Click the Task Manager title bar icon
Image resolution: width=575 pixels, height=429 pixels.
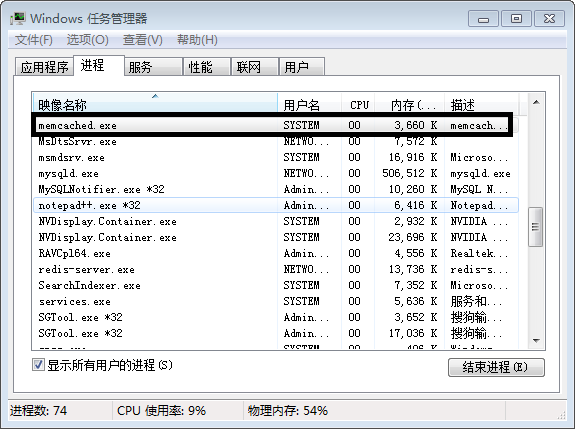(18, 19)
